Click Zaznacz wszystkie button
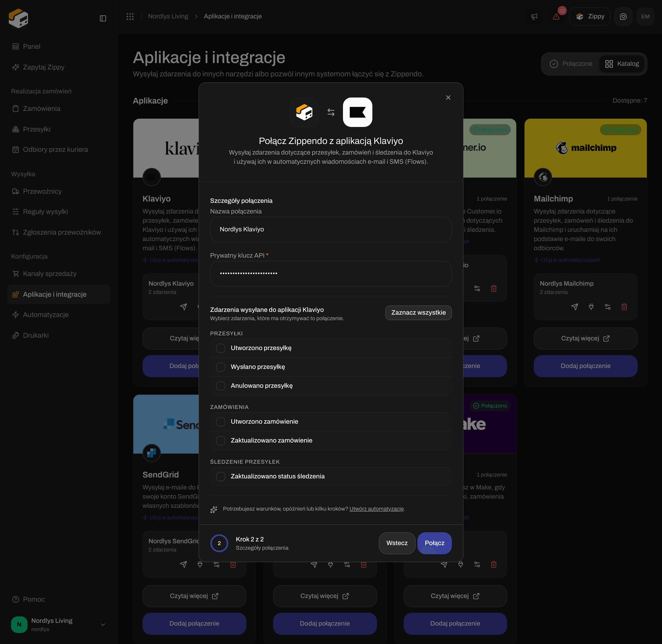 [418, 313]
